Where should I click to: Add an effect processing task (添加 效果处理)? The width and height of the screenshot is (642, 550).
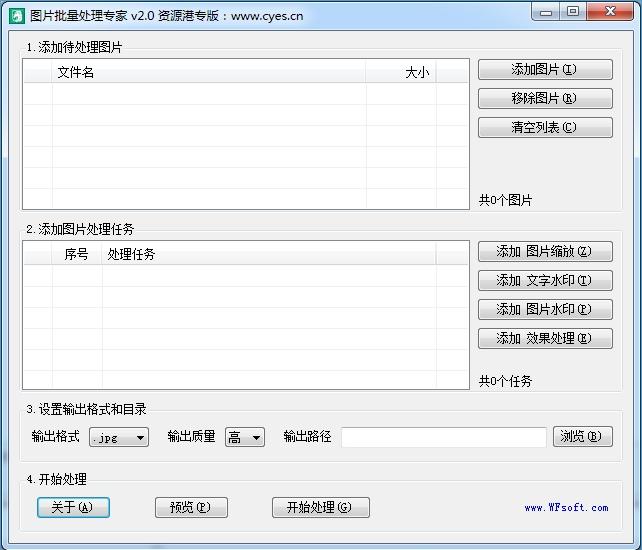545,338
